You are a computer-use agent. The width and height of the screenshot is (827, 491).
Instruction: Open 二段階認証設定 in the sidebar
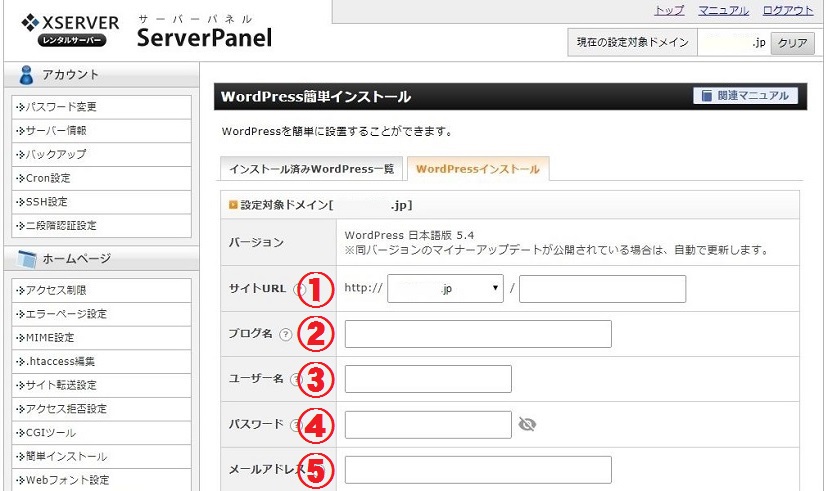click(x=101, y=226)
